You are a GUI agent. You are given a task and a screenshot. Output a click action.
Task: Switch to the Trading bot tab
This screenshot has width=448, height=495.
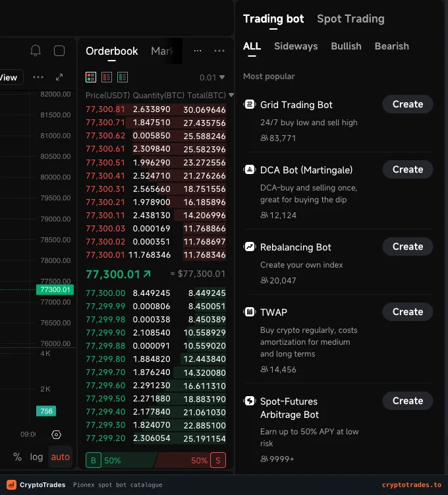pos(273,19)
